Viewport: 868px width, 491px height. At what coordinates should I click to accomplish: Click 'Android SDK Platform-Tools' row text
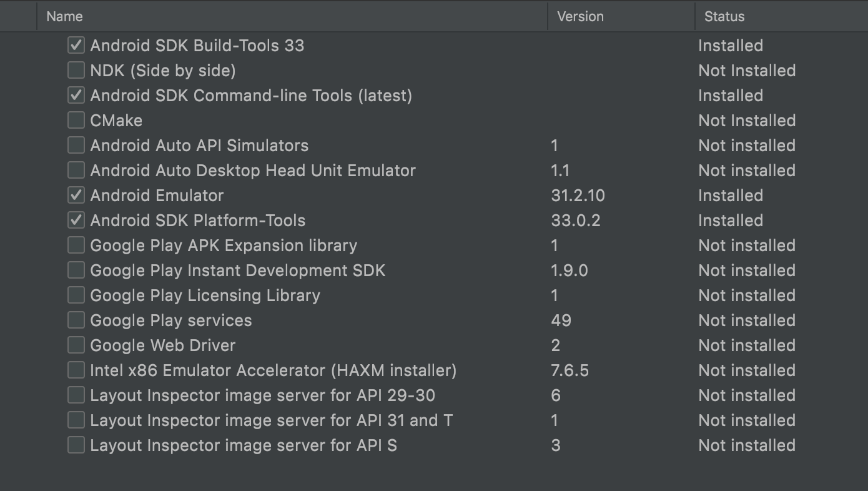[x=198, y=221]
